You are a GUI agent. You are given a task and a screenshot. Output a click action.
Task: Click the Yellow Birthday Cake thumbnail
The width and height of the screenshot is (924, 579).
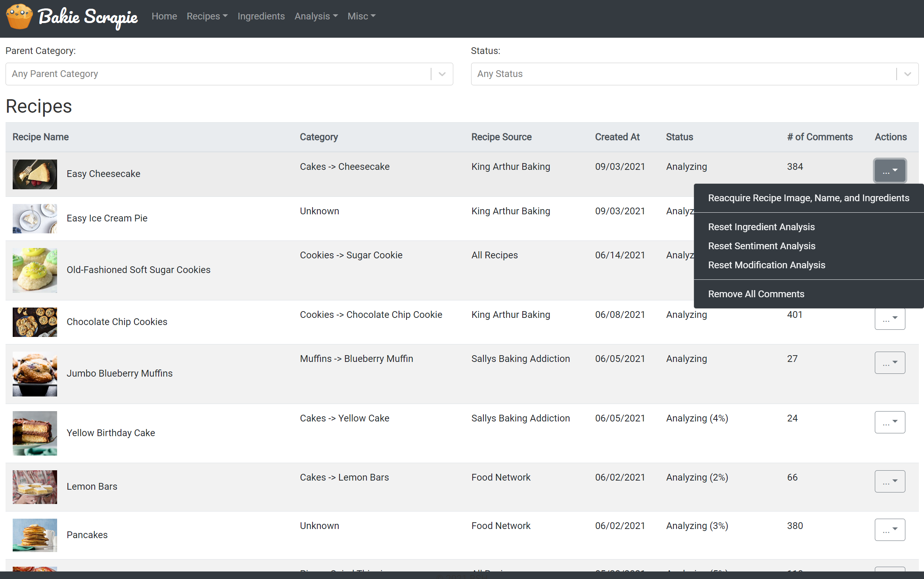[35, 433]
